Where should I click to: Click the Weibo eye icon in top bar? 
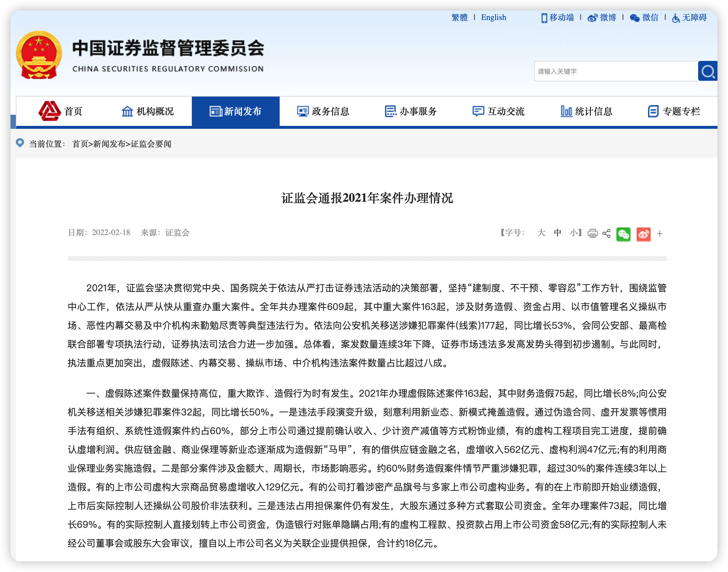(x=592, y=18)
